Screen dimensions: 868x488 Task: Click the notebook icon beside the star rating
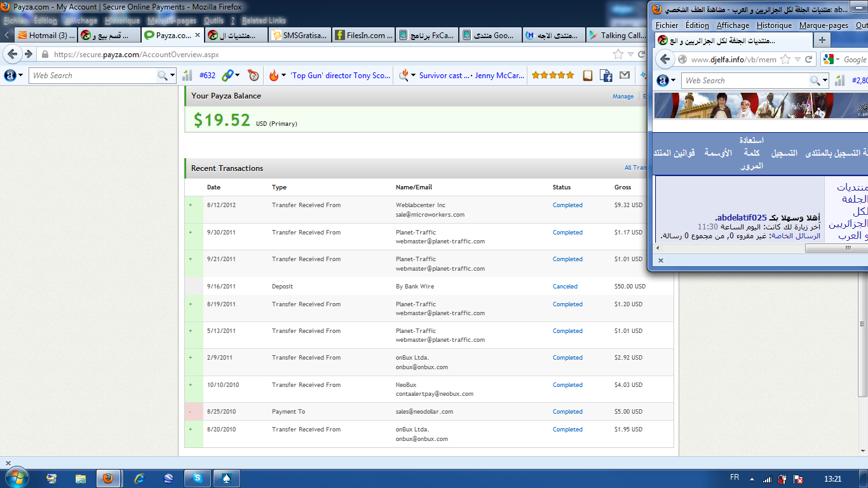(x=588, y=76)
